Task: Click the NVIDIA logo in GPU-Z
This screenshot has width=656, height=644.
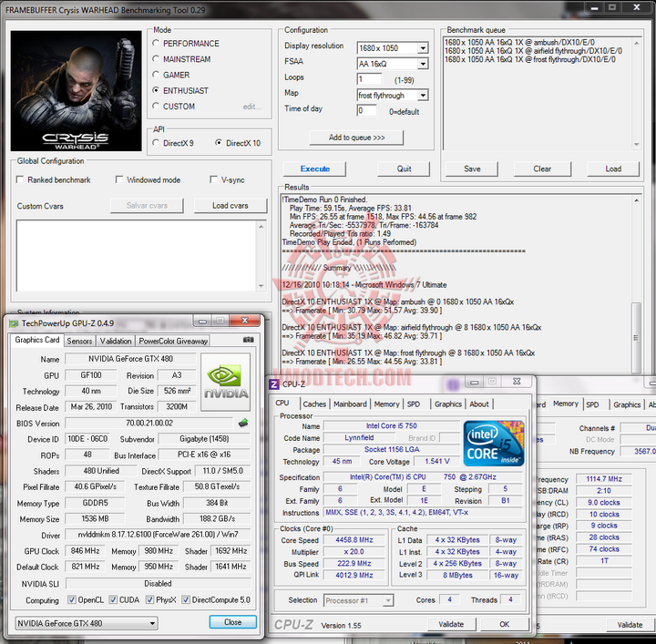Action: click(x=226, y=383)
